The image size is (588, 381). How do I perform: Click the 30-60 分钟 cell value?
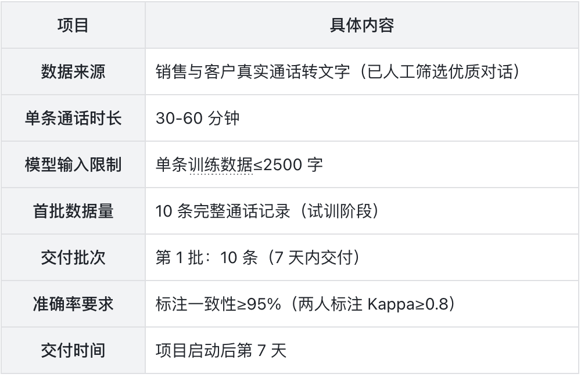click(x=198, y=118)
